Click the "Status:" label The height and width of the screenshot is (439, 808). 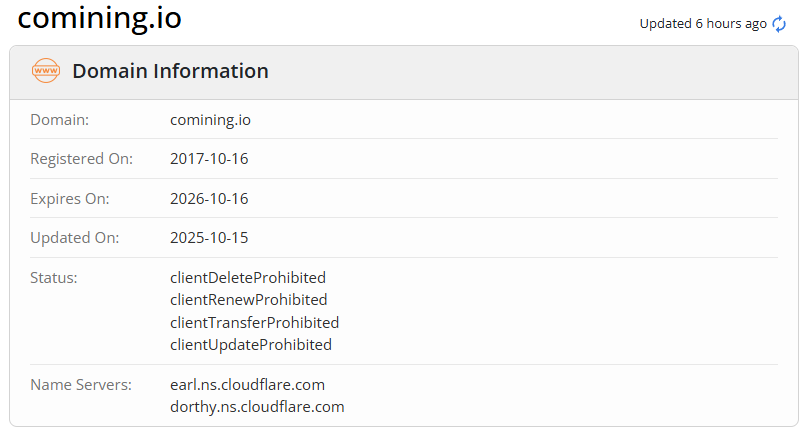(54, 277)
